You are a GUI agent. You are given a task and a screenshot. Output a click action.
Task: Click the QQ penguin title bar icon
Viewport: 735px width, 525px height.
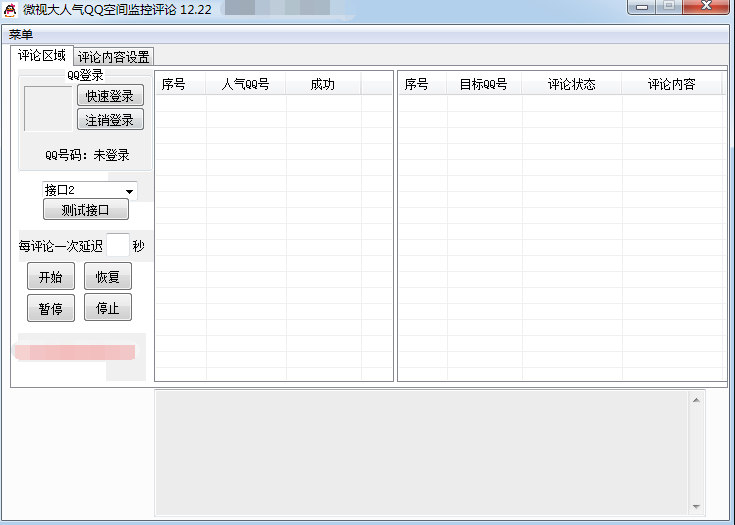[10, 10]
